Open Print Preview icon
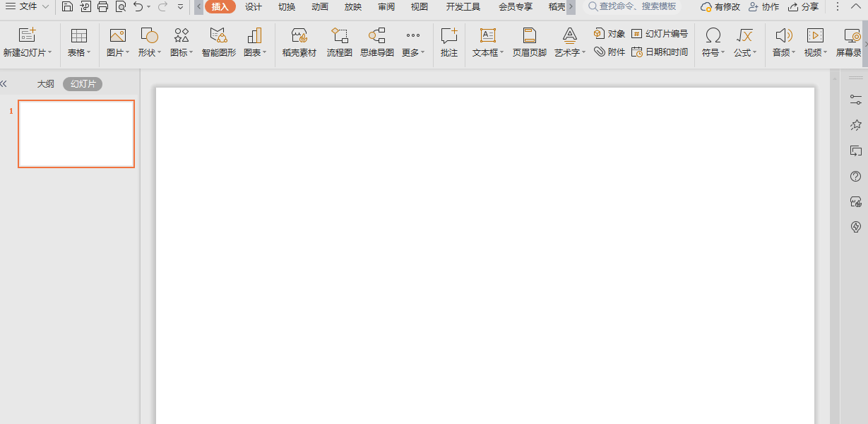Viewport: 868px width, 424px height. tap(121, 7)
